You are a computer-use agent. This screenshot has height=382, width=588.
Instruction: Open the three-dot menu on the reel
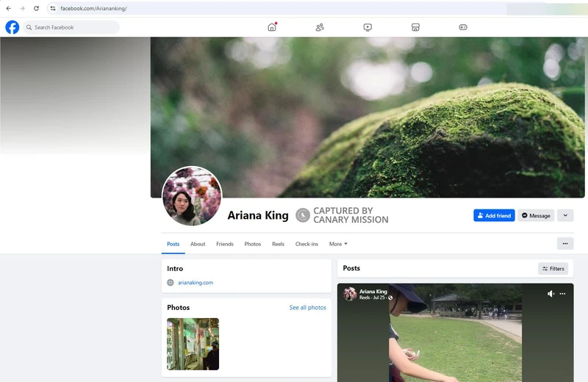(x=562, y=294)
